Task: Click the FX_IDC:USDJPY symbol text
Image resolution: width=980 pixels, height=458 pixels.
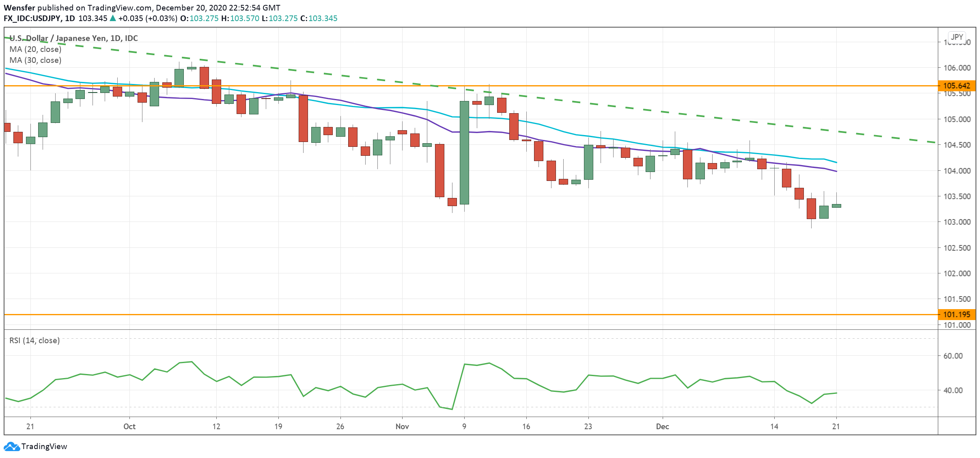Action: click(x=32, y=18)
